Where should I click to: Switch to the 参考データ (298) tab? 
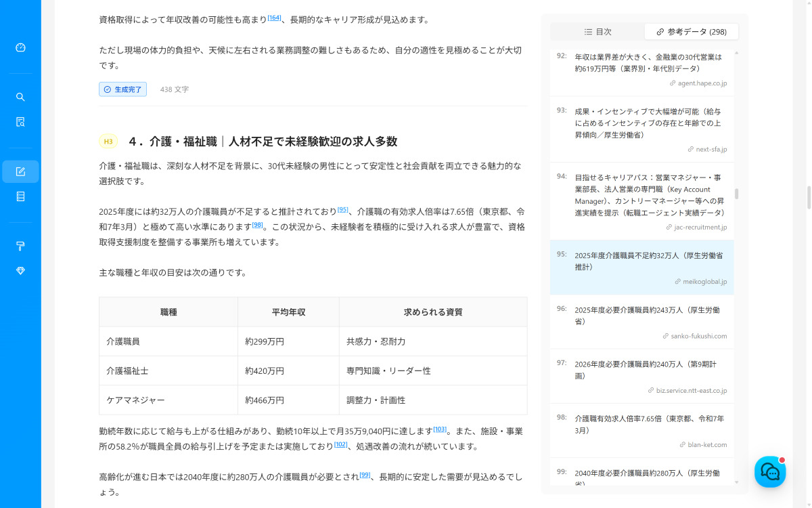tap(692, 31)
